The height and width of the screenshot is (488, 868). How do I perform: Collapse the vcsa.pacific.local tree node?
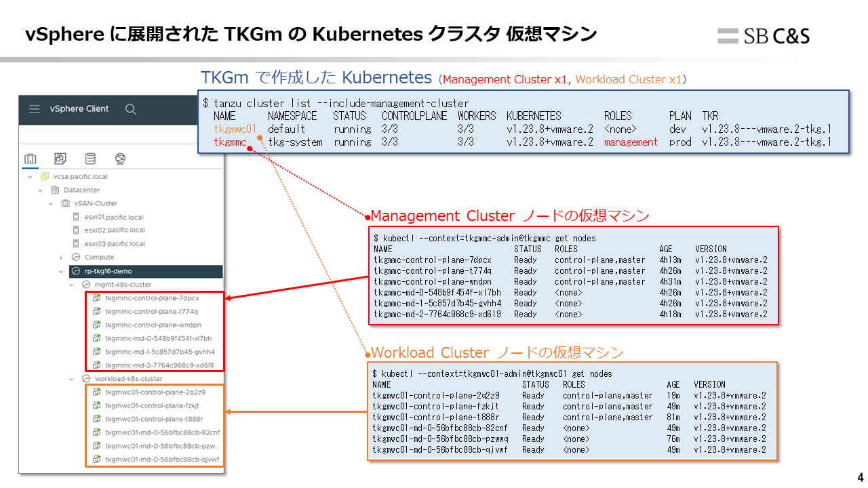[30, 176]
